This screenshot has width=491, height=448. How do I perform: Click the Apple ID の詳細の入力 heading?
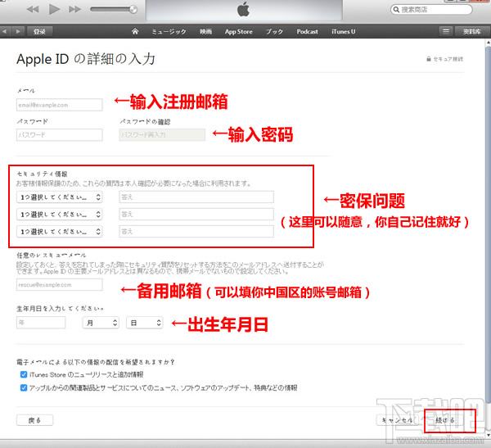tap(86, 59)
